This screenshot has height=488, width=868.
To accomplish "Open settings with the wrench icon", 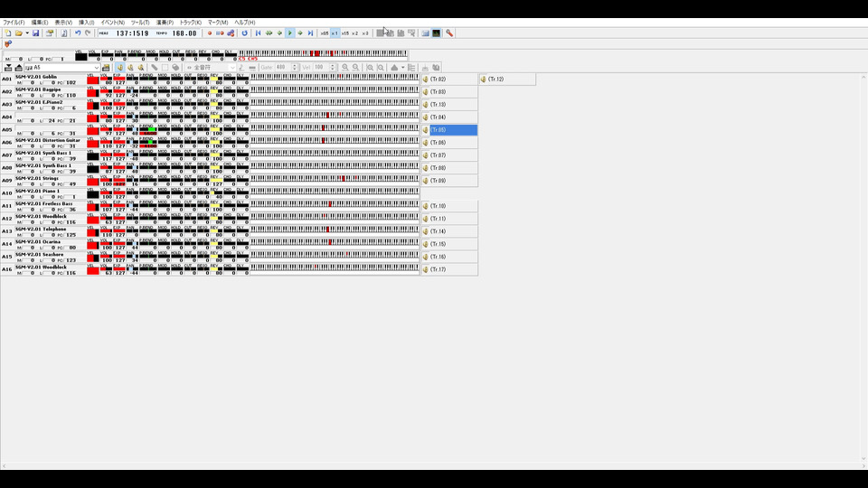I will (449, 33).
